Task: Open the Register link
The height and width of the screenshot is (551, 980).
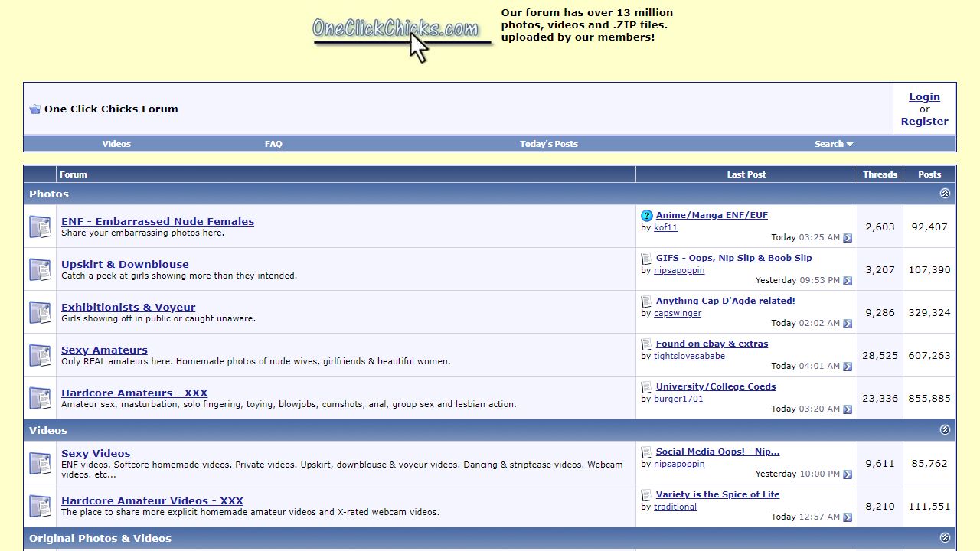Action: click(924, 122)
